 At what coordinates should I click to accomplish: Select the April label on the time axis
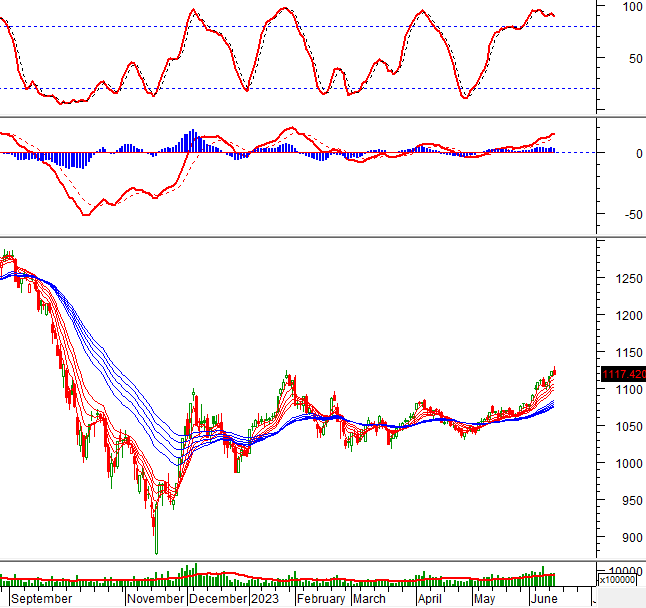tap(430, 598)
